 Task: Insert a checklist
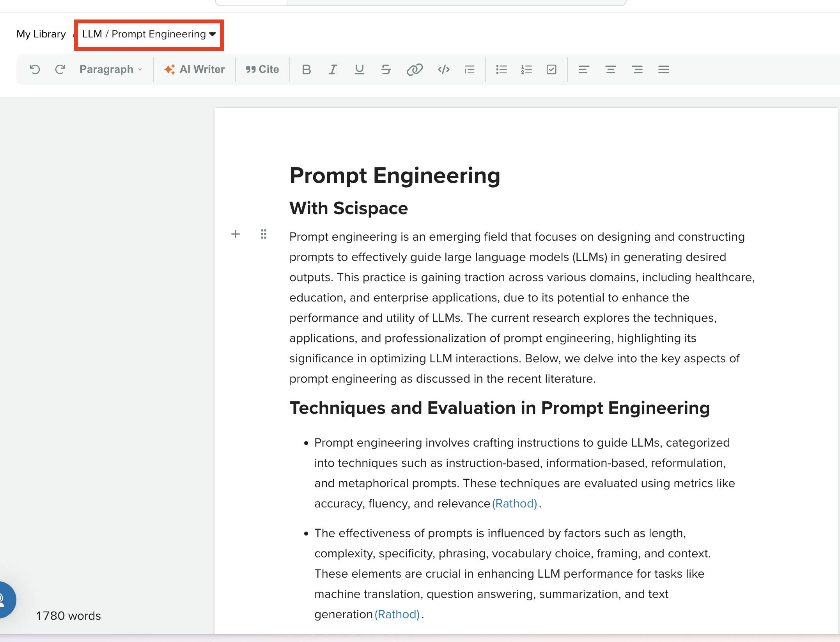[551, 69]
